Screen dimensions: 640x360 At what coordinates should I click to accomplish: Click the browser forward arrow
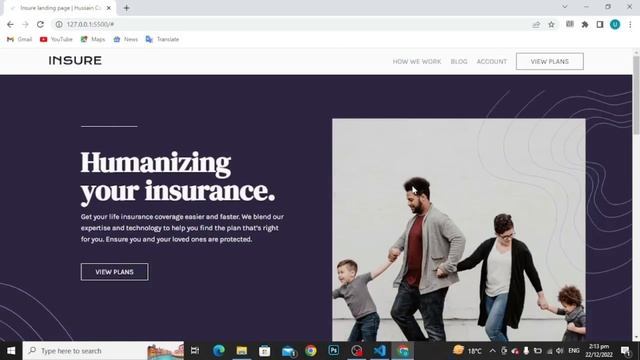[x=25, y=24]
